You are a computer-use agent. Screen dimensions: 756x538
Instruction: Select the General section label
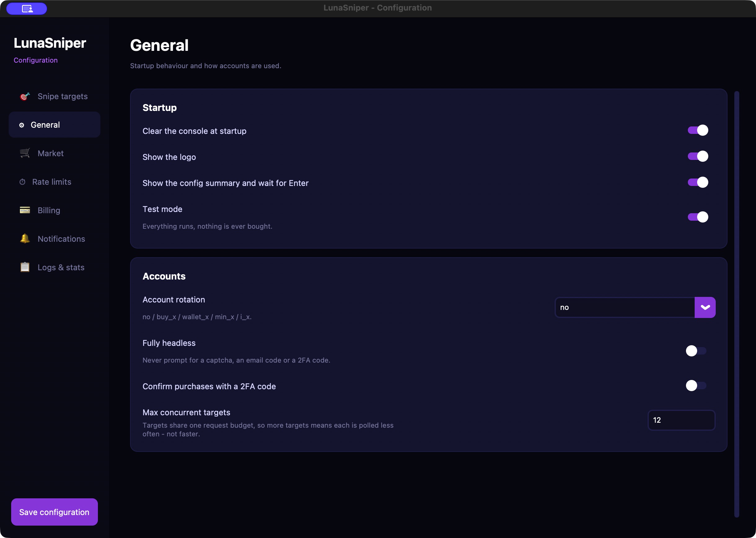click(45, 125)
